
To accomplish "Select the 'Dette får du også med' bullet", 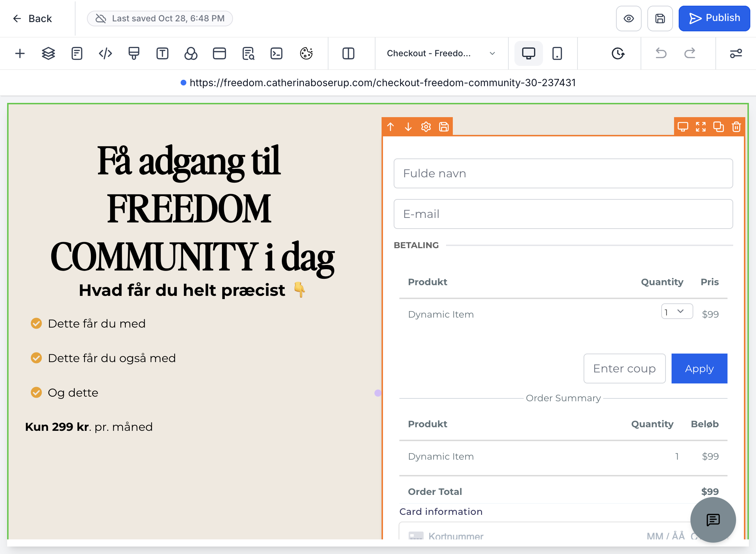I will pos(112,358).
